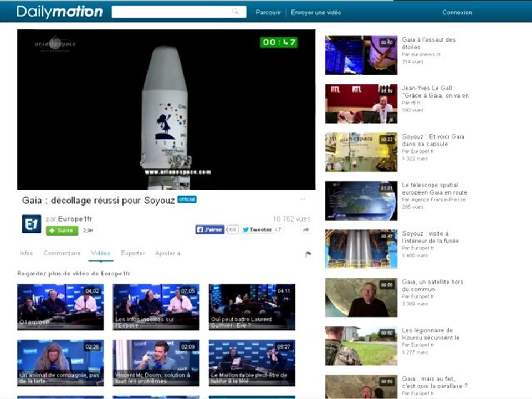Click the 00:47 timer overlay
Viewport: 532px width, 399px height.
[279, 43]
